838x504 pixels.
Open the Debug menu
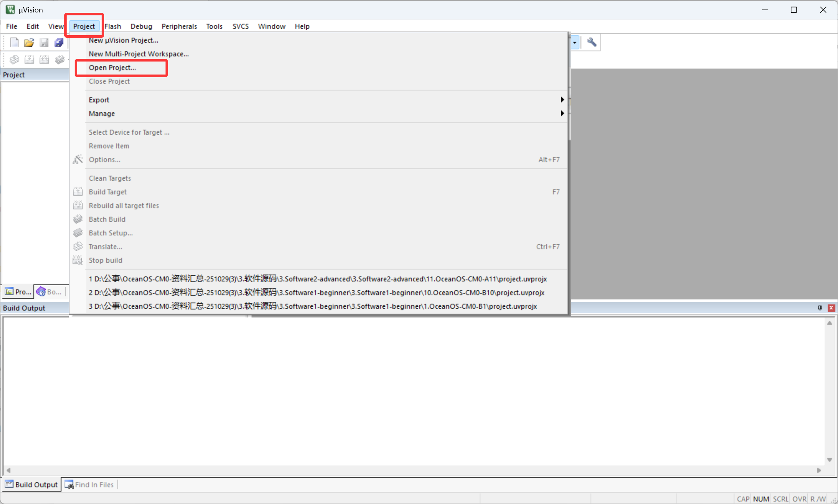(141, 26)
